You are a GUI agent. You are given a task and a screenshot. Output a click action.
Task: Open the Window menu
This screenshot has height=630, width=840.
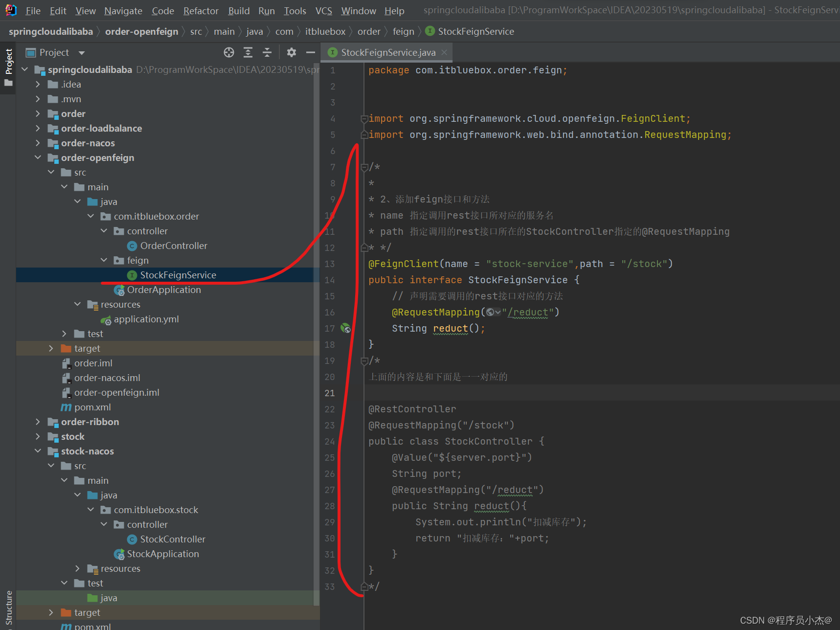359,11
